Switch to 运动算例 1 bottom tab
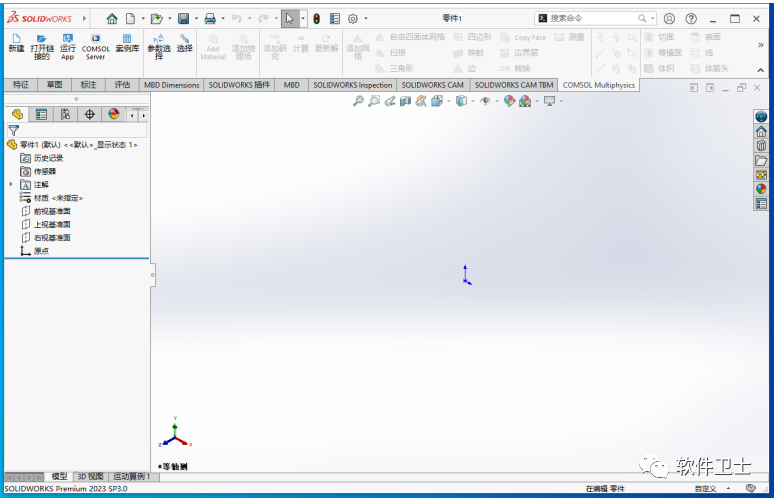 pyautogui.click(x=132, y=476)
